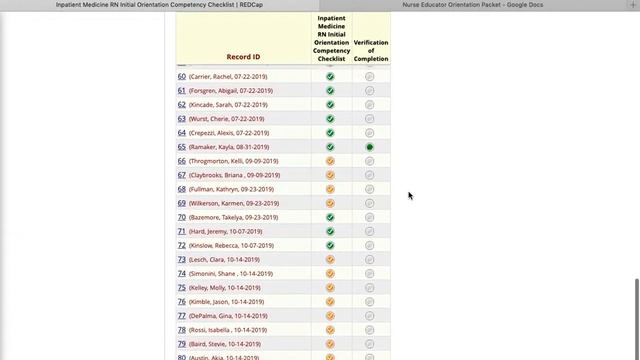The width and height of the screenshot is (640, 360).
Task: Open record 70 Bazemore, Takelya
Action: pos(182,217)
